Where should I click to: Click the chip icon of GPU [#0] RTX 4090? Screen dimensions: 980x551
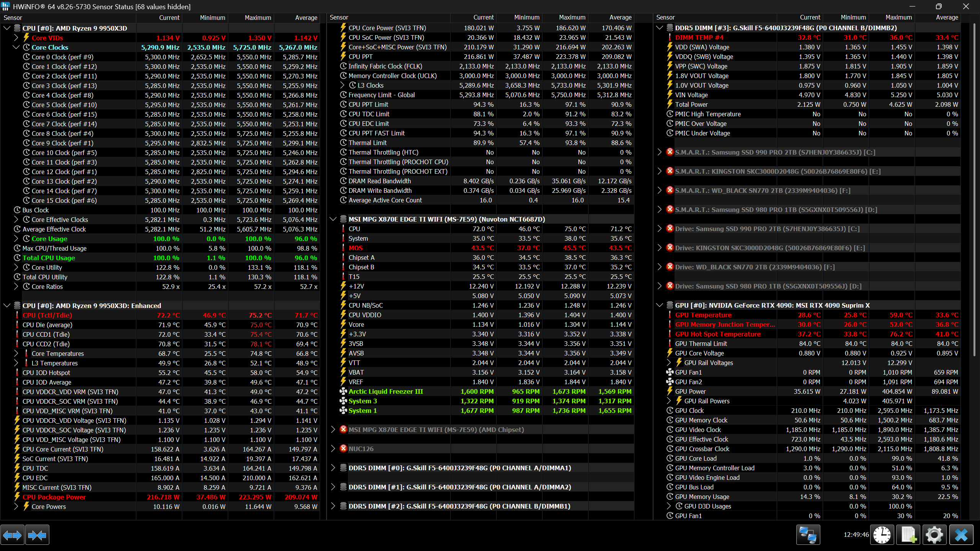(x=670, y=305)
